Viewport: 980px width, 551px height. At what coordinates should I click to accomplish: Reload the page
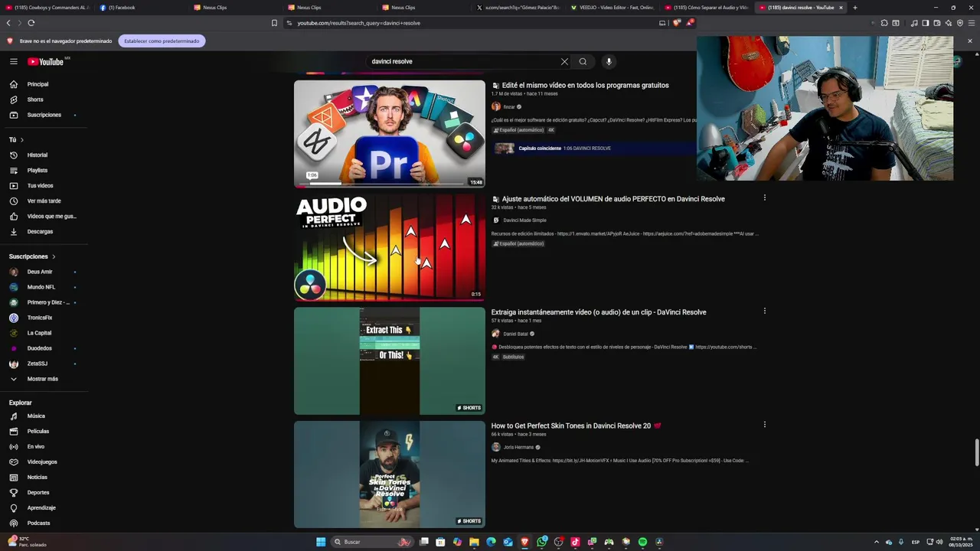[31, 23]
